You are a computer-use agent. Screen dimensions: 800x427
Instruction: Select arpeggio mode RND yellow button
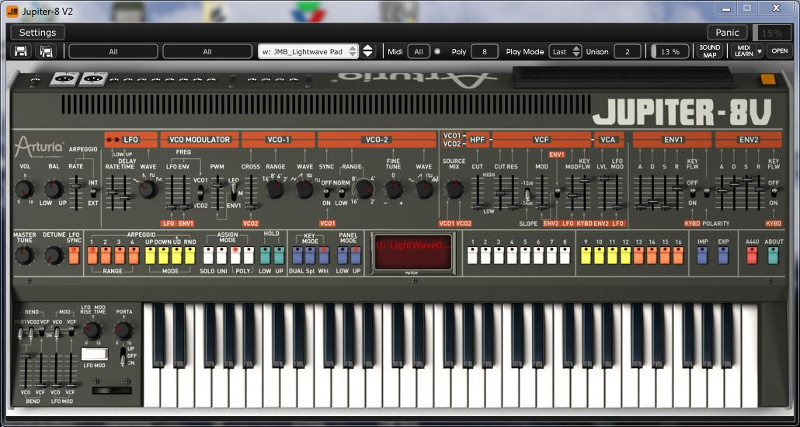click(x=190, y=256)
